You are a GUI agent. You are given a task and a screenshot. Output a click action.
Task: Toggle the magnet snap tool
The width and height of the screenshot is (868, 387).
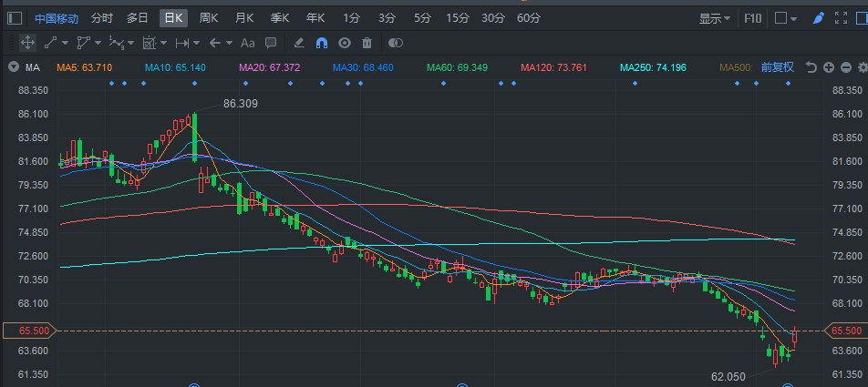322,43
